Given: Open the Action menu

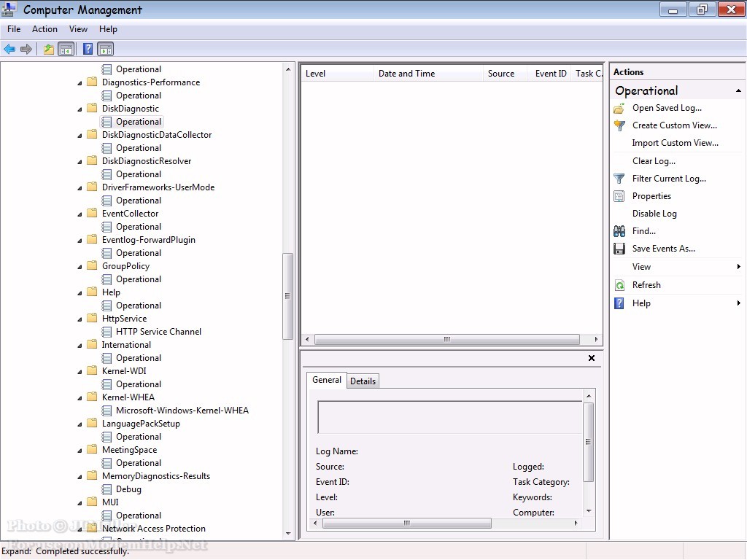Looking at the screenshot, I should [x=44, y=29].
